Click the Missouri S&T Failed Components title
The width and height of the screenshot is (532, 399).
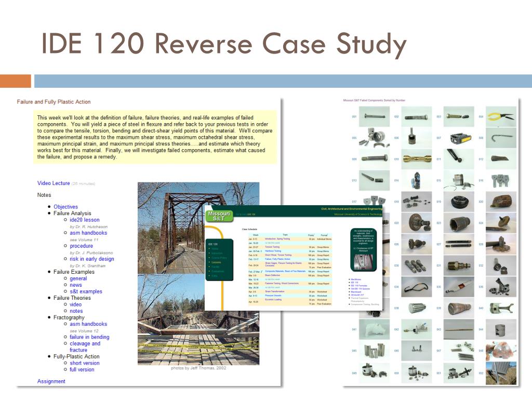[374, 100]
